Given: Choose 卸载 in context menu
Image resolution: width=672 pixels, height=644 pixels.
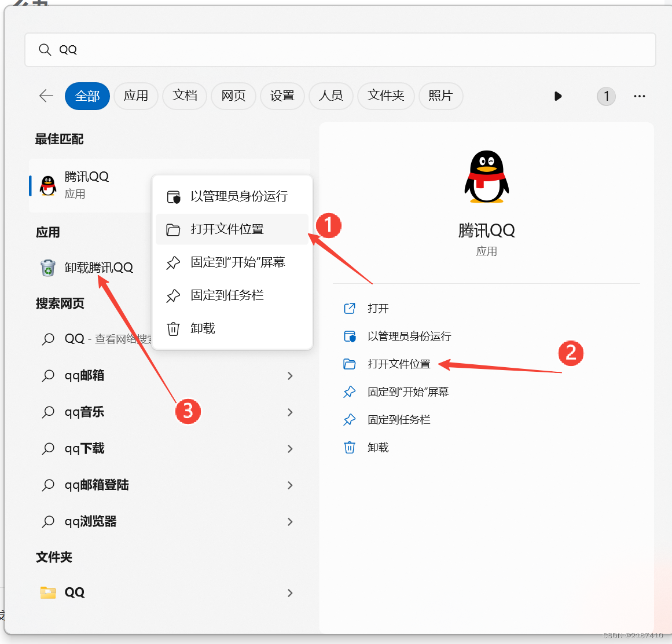Looking at the screenshot, I should click(232, 328).
